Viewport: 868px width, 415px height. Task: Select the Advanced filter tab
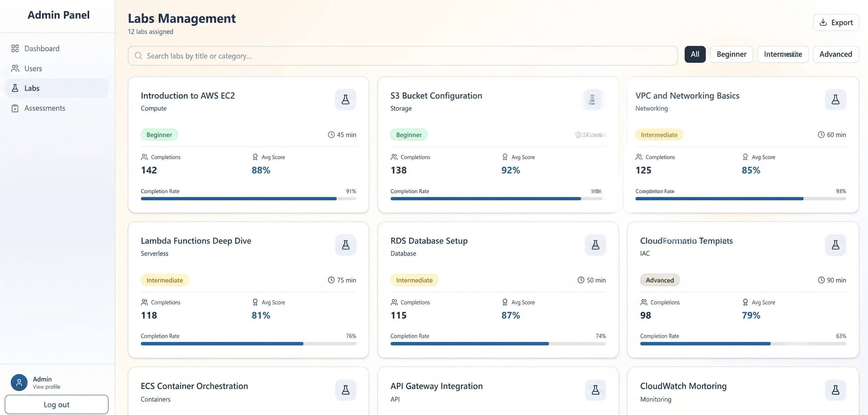pos(836,54)
